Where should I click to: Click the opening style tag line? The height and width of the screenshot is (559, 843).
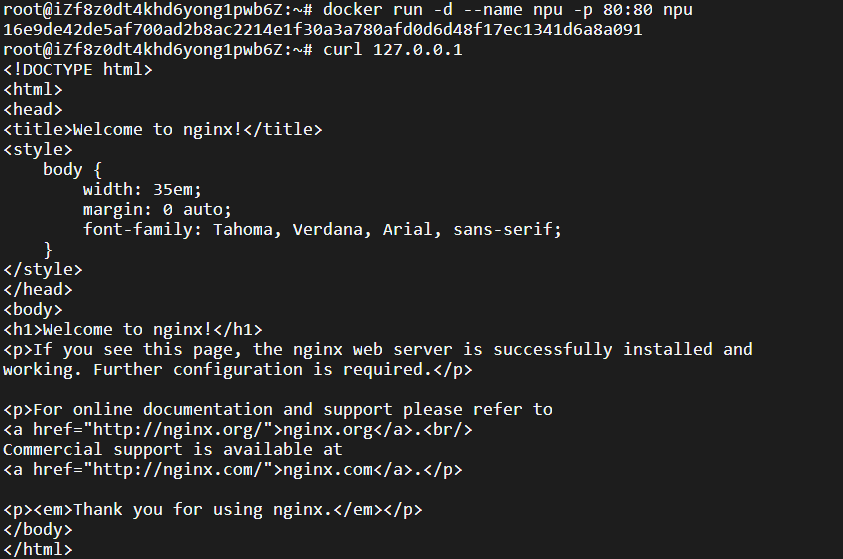(38, 149)
